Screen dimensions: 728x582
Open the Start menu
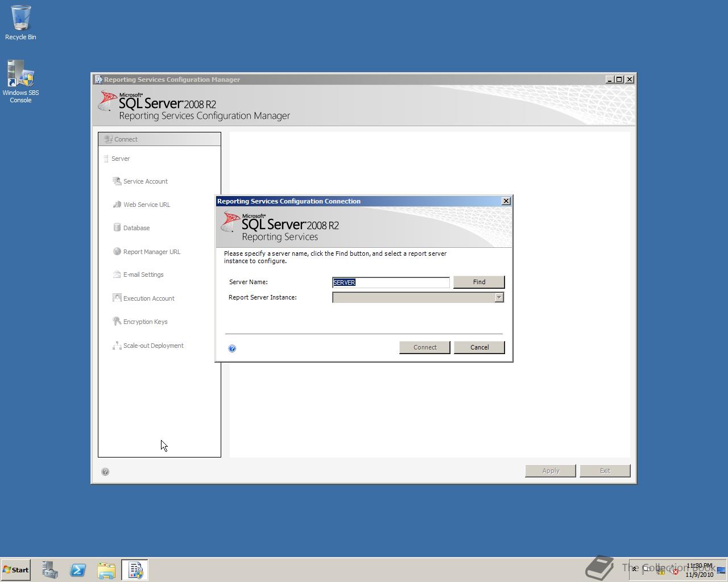16,569
